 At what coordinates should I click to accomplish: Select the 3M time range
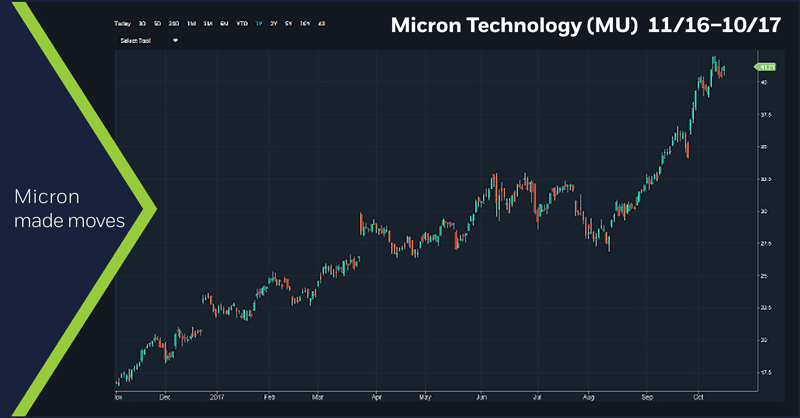[x=207, y=21]
